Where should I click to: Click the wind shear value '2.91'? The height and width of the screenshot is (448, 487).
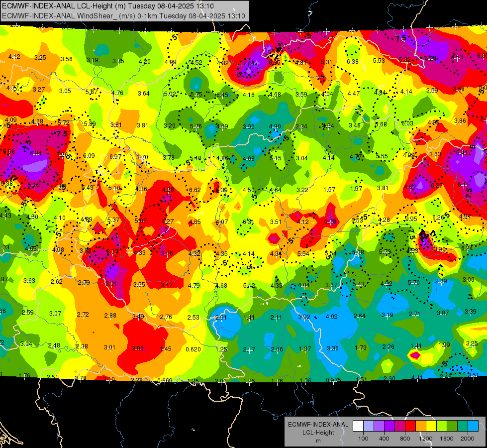point(221,318)
